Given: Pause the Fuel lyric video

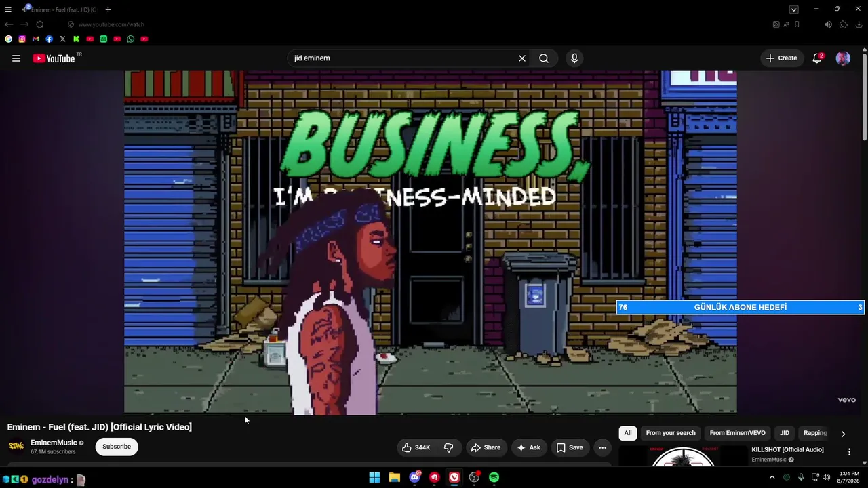Looking at the screenshot, I should click(x=431, y=243).
